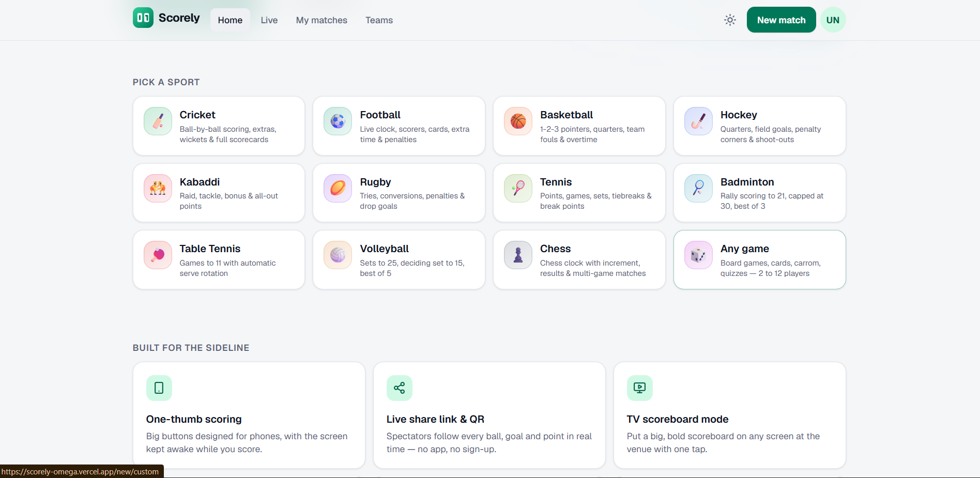Screen dimensions: 980x478
Task: Click the Badminton racket icon
Action: (x=698, y=188)
